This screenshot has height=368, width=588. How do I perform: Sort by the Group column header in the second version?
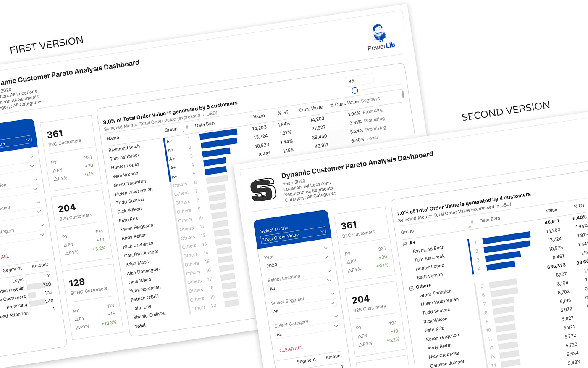(x=407, y=232)
